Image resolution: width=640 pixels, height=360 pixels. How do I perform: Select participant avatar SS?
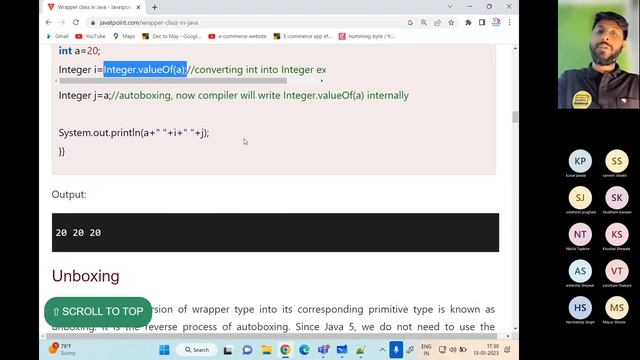point(617,161)
